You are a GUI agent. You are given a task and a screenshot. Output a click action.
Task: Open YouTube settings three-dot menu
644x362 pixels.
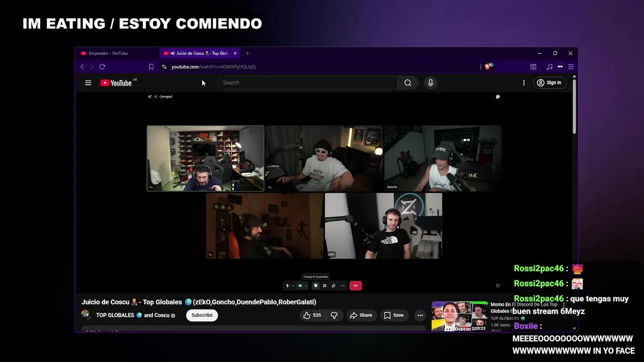pos(524,82)
